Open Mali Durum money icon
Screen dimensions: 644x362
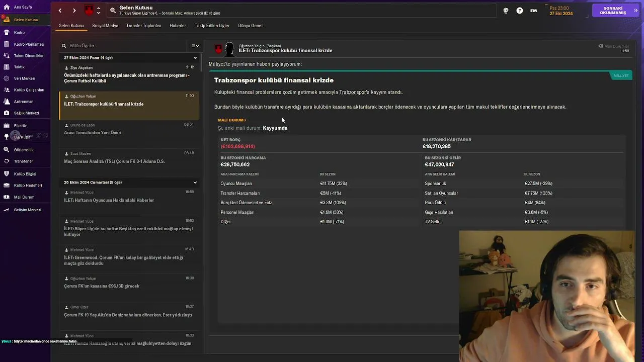tap(7, 197)
